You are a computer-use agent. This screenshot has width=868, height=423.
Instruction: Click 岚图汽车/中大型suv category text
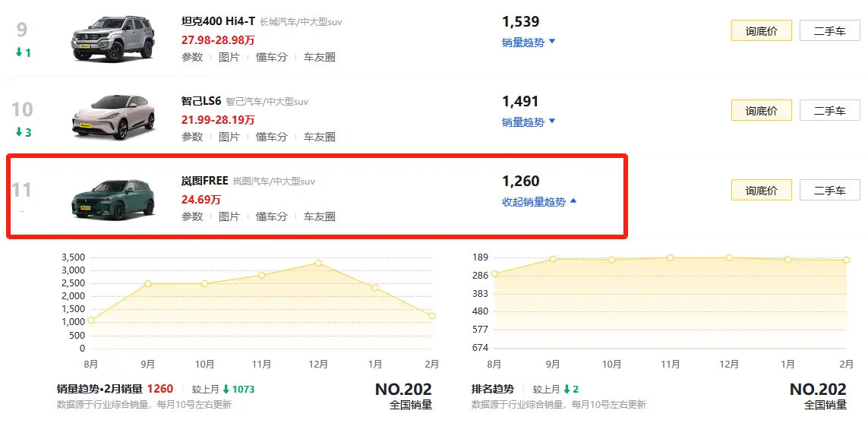pos(273,182)
